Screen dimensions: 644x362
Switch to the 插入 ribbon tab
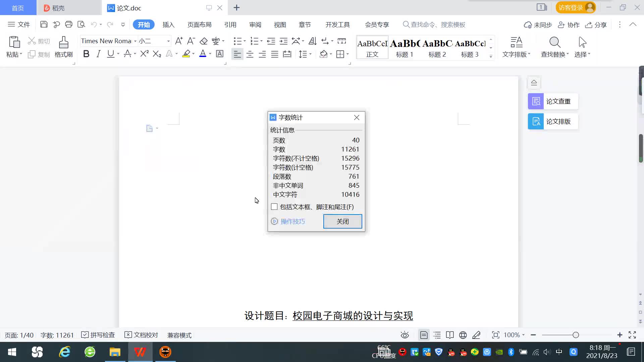tap(168, 24)
